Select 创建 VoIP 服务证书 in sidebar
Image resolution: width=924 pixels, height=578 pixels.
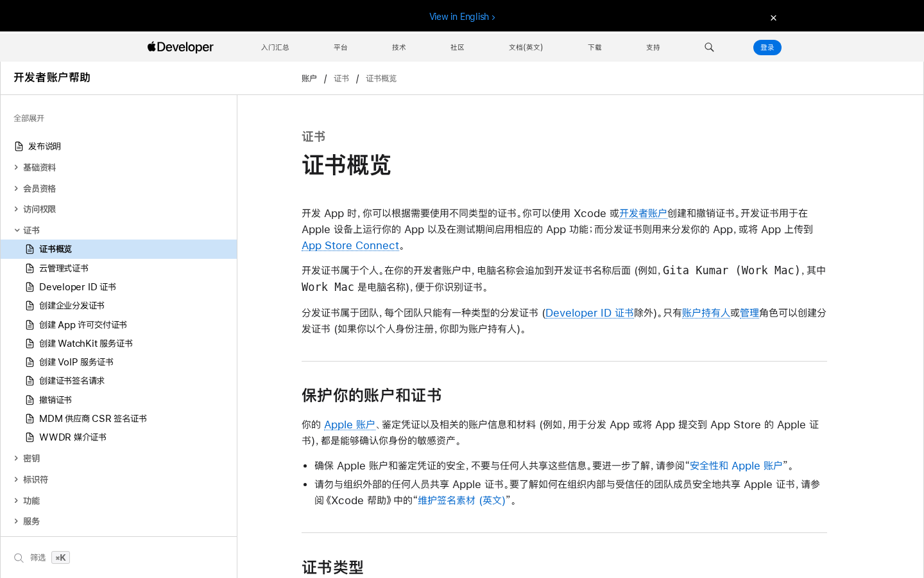pyautogui.click(x=76, y=362)
